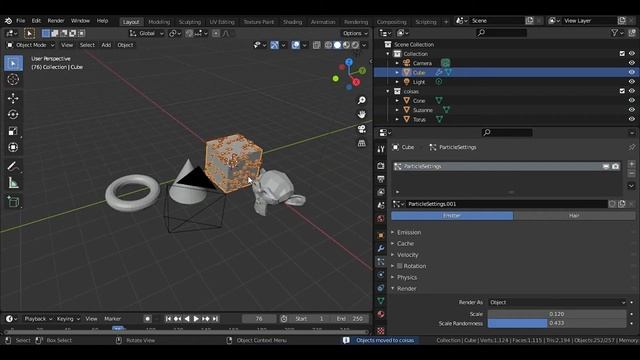Switch to the Modeling workspace tab
The image size is (640, 360).
(159, 22)
